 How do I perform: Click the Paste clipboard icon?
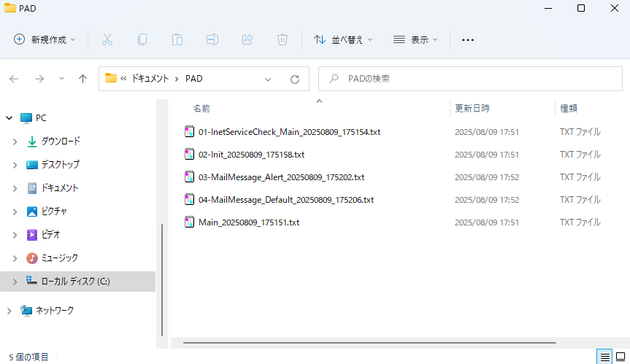coord(177,39)
